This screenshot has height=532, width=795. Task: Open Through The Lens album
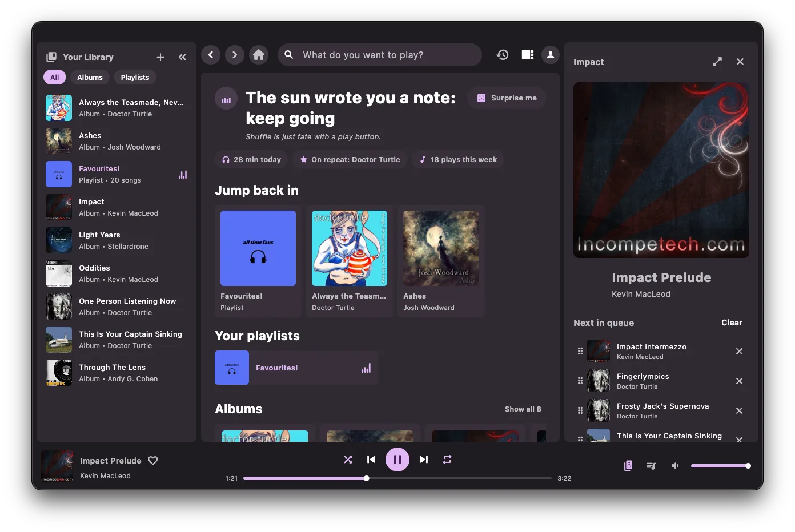[117, 373]
